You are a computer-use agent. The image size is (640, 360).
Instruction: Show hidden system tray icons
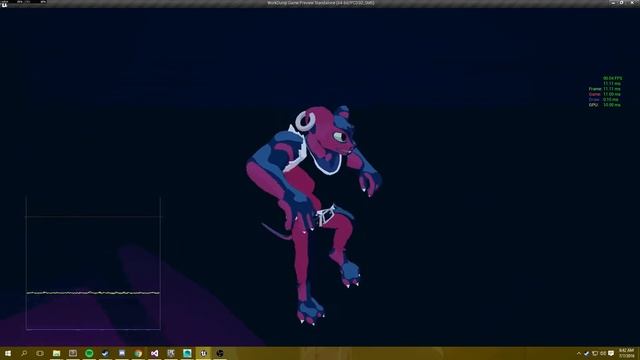[578, 353]
